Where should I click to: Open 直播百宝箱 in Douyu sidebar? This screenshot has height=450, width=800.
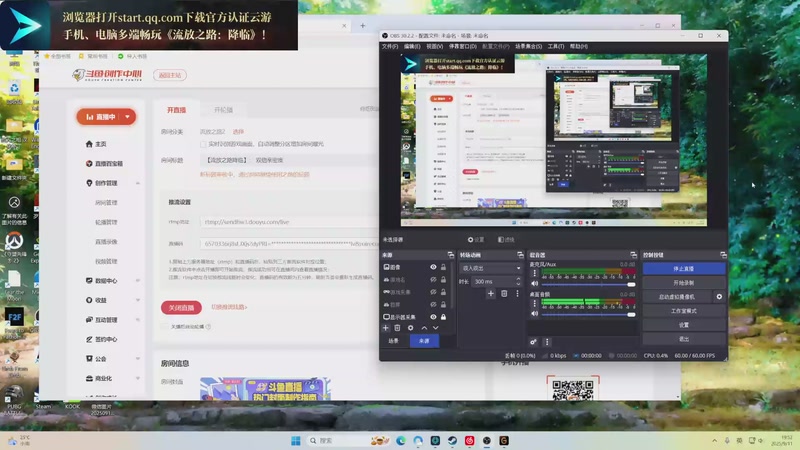tap(104, 163)
